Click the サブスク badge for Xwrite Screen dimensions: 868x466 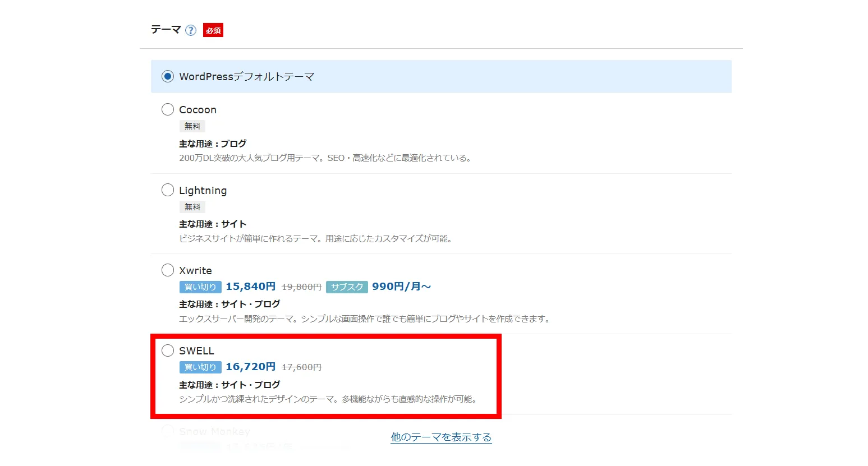(347, 287)
